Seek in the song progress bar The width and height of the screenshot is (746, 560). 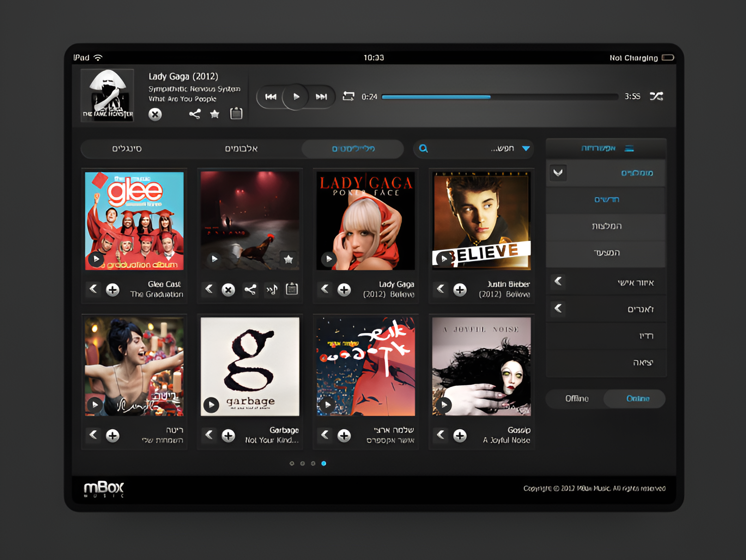pyautogui.click(x=500, y=97)
